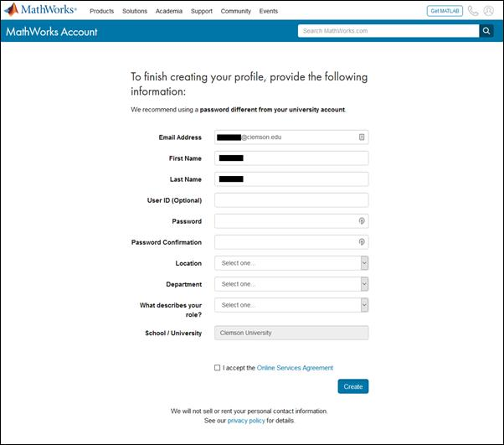
Task: Open the Products menu
Action: click(101, 11)
